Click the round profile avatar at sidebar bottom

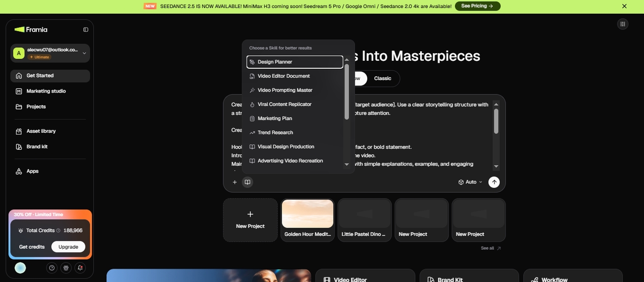(20, 268)
